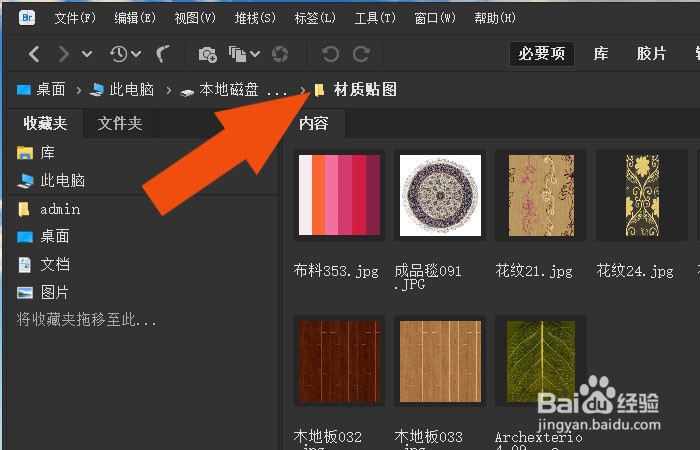Select the 成品毯091.JPG round rug thumbnail

point(440,195)
